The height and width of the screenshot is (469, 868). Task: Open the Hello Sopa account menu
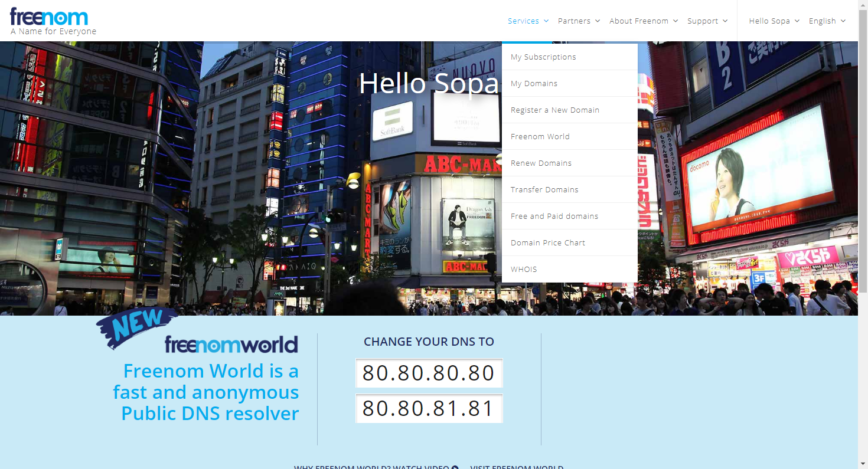(x=774, y=21)
